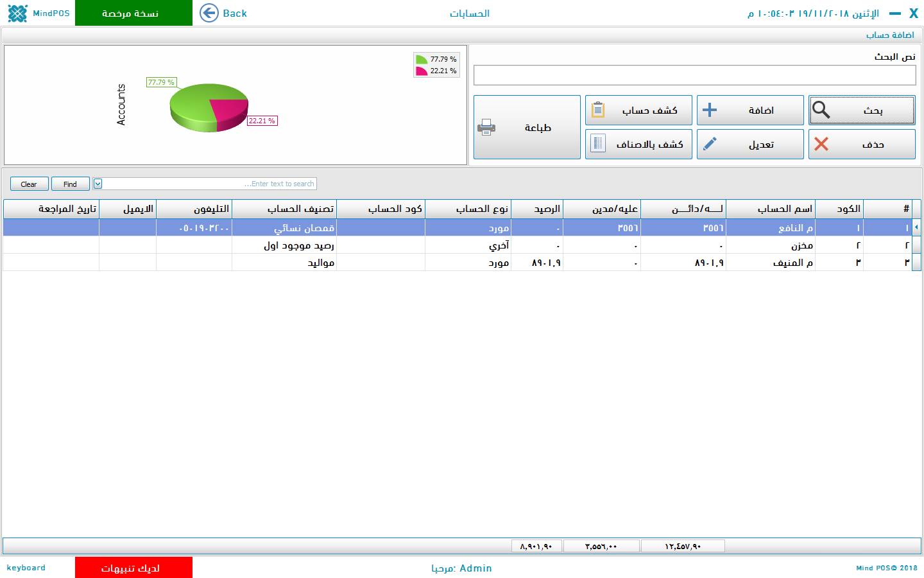Image resolution: width=924 pixels, height=578 pixels.
Task: Open the add account tab
Action: (x=889, y=35)
